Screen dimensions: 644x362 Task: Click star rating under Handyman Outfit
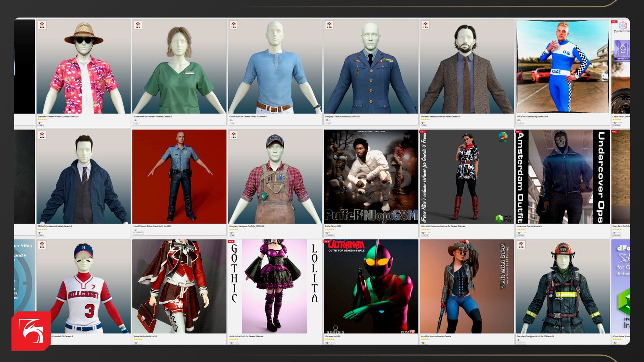[x=234, y=229]
